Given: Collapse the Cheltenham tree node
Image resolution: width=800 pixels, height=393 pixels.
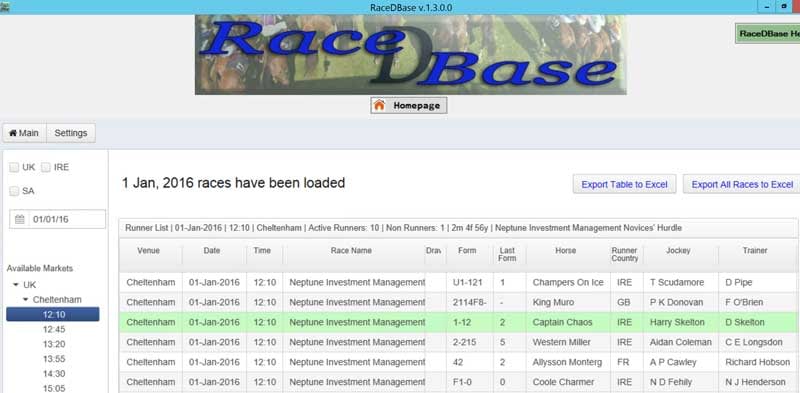Looking at the screenshot, I should 26,300.
